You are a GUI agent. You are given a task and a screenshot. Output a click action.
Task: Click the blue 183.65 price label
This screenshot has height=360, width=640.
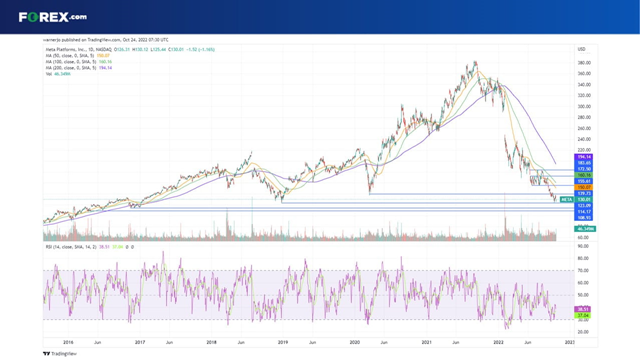pos(583,163)
